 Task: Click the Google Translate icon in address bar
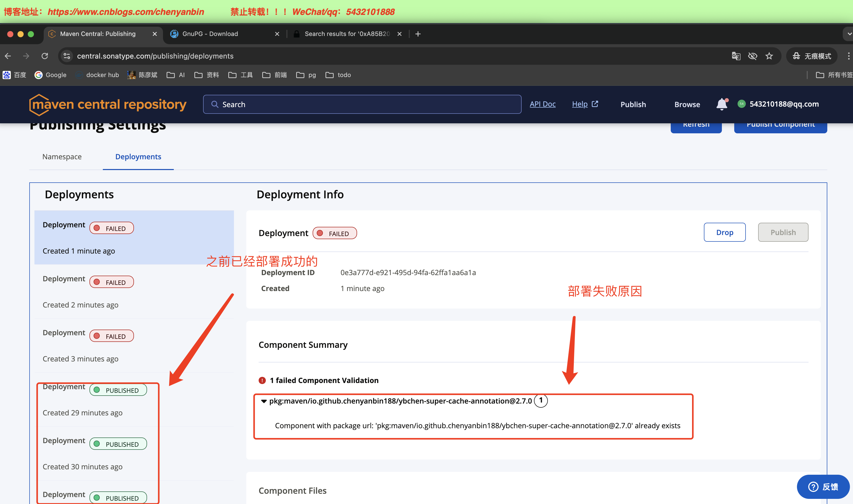coord(736,56)
